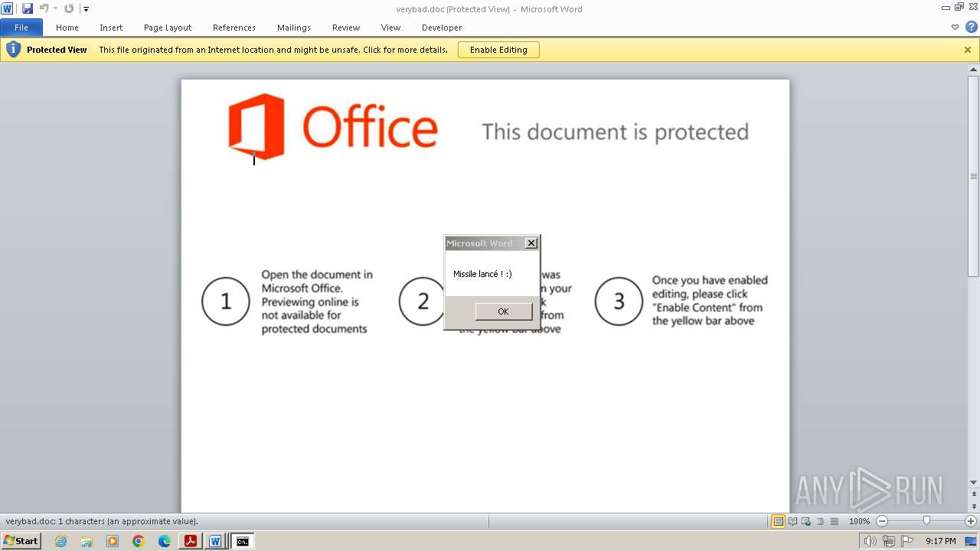
Task: Switch to the Review tab
Action: coord(346,28)
